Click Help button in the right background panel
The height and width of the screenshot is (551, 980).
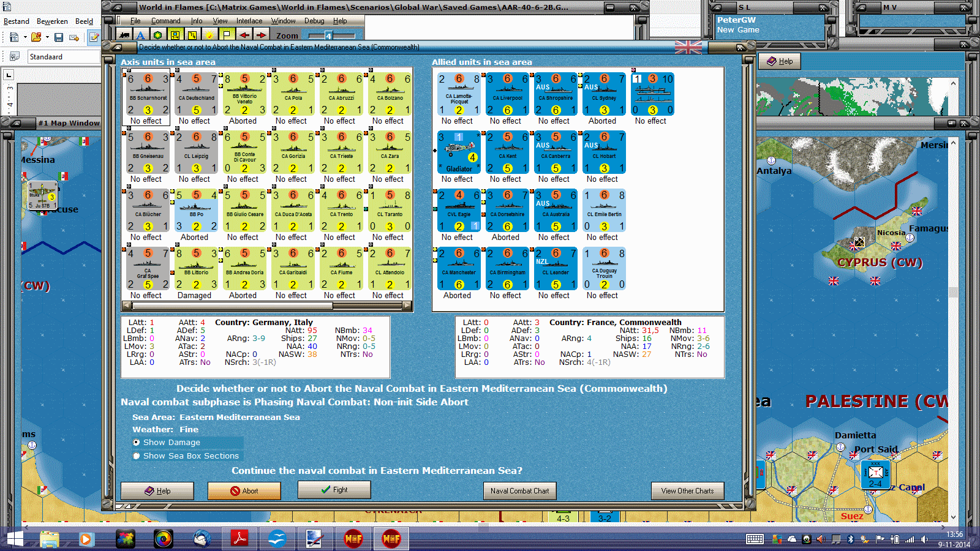(780, 61)
